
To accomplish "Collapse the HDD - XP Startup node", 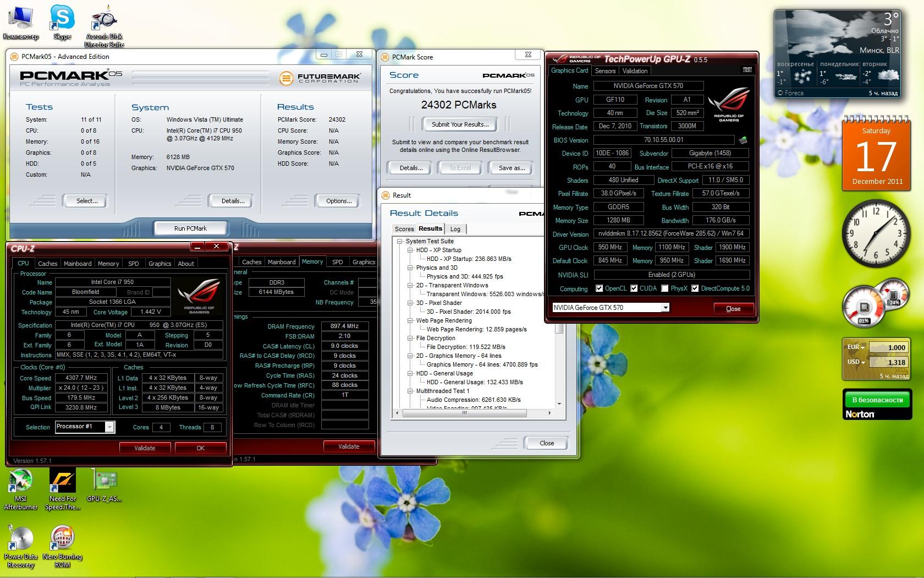I will (x=410, y=250).
